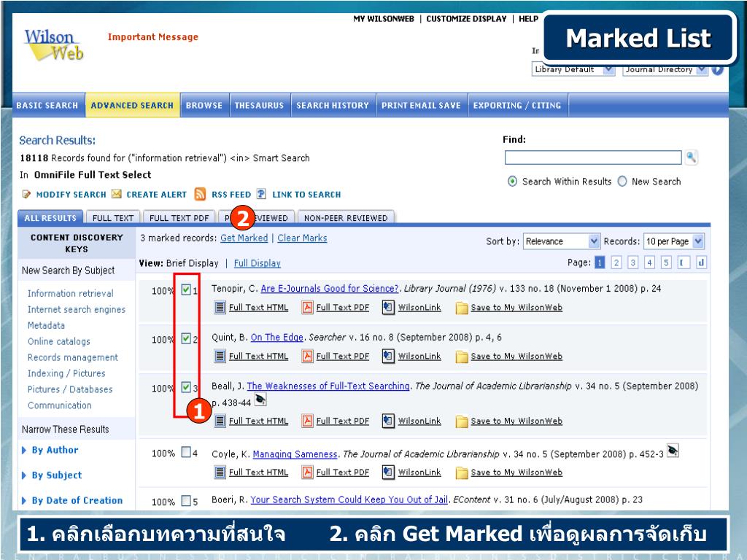Click the Get Marked link
Image resolution: width=747 pixels, height=560 pixels.
point(244,238)
